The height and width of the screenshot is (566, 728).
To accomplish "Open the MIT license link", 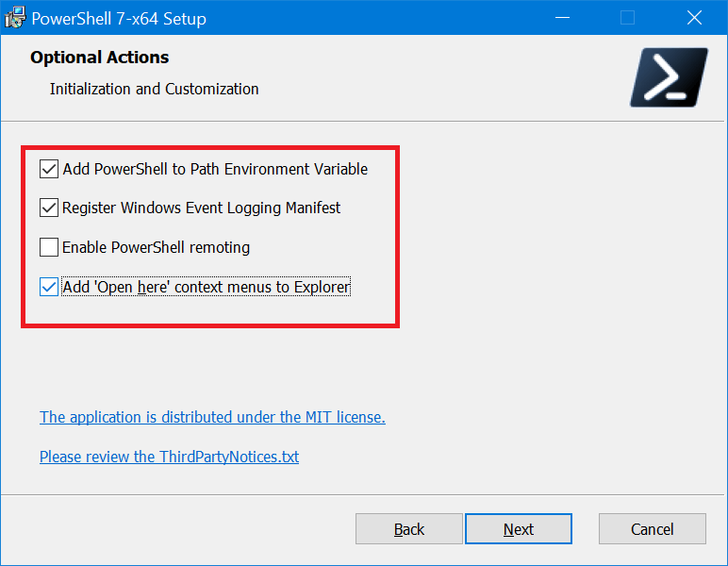I will point(212,417).
